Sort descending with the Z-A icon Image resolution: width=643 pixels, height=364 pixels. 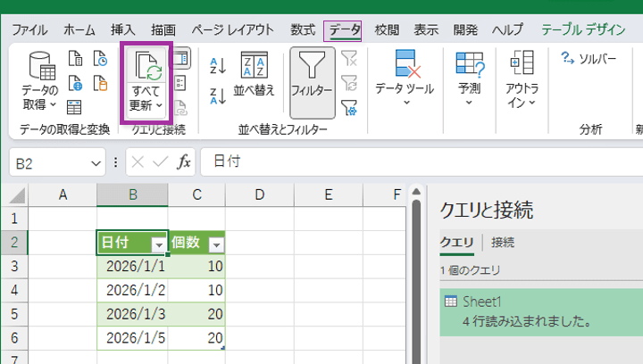point(218,95)
